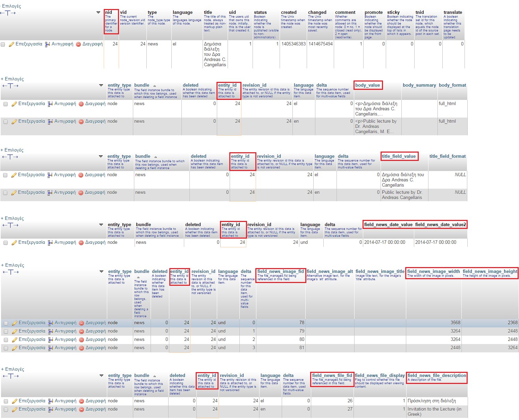Tick the checkbox of the file fid 27 row
Image resolution: width=519 pixels, height=420 pixels.
pos(6,410)
